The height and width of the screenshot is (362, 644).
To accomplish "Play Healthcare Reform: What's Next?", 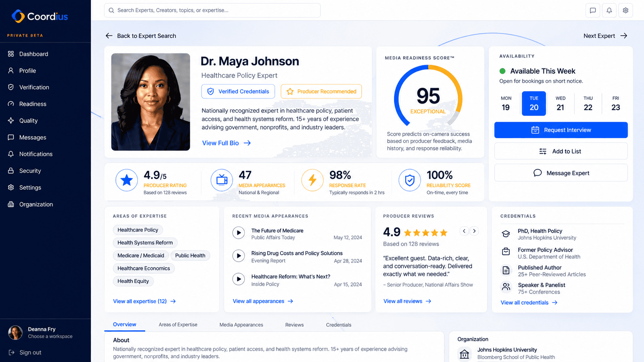I will coord(238,279).
